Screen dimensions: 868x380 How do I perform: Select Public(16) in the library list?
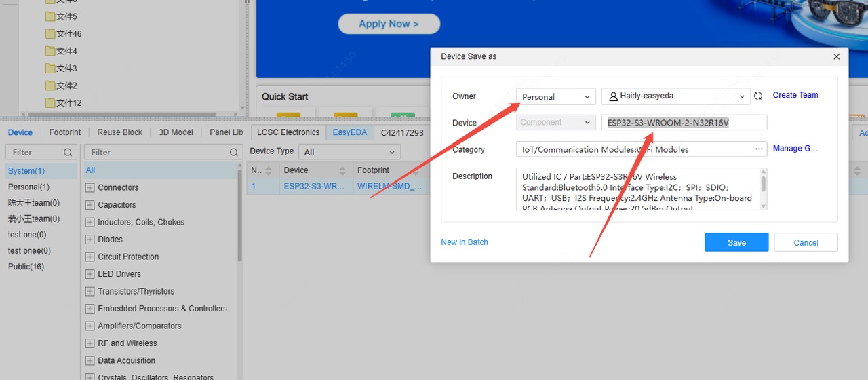(x=26, y=267)
